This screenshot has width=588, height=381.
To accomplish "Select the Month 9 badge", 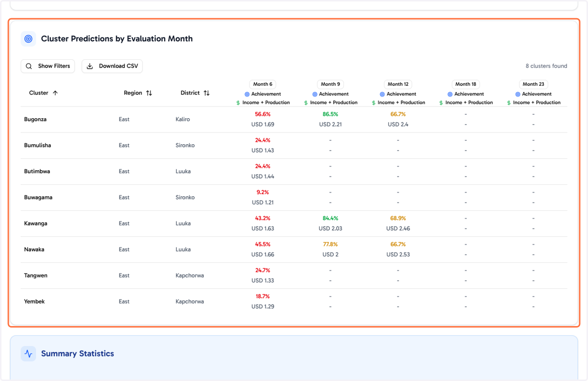I will (x=330, y=84).
